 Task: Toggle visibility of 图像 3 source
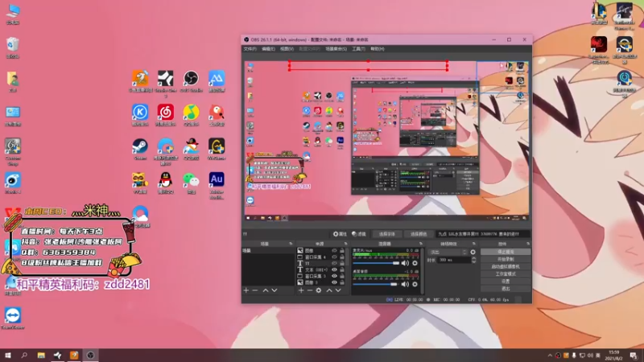point(334,282)
